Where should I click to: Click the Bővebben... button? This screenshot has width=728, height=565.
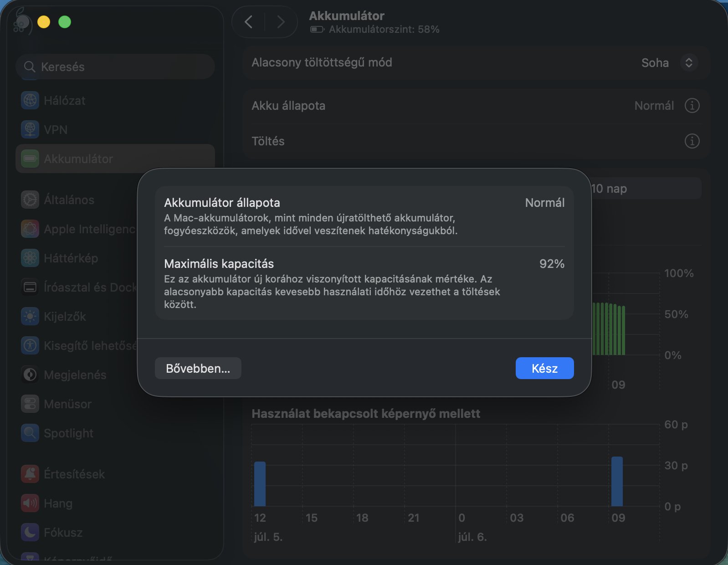click(198, 368)
